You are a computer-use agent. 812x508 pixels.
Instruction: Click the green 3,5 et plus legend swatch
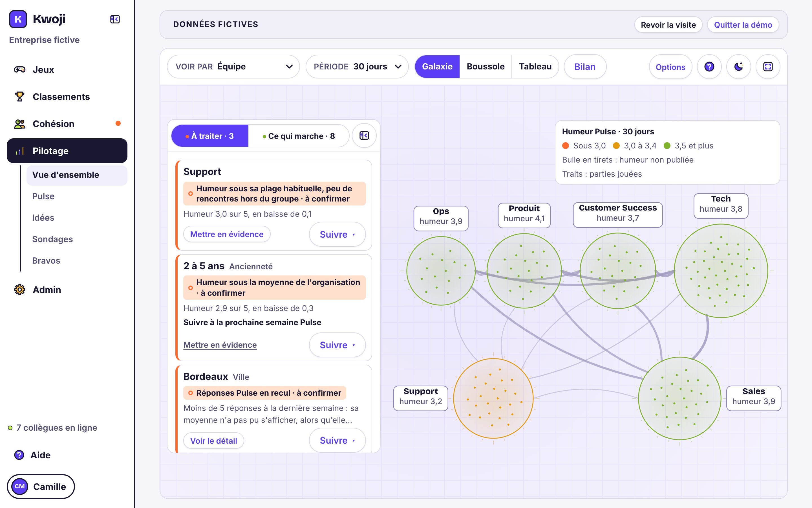[x=667, y=145]
